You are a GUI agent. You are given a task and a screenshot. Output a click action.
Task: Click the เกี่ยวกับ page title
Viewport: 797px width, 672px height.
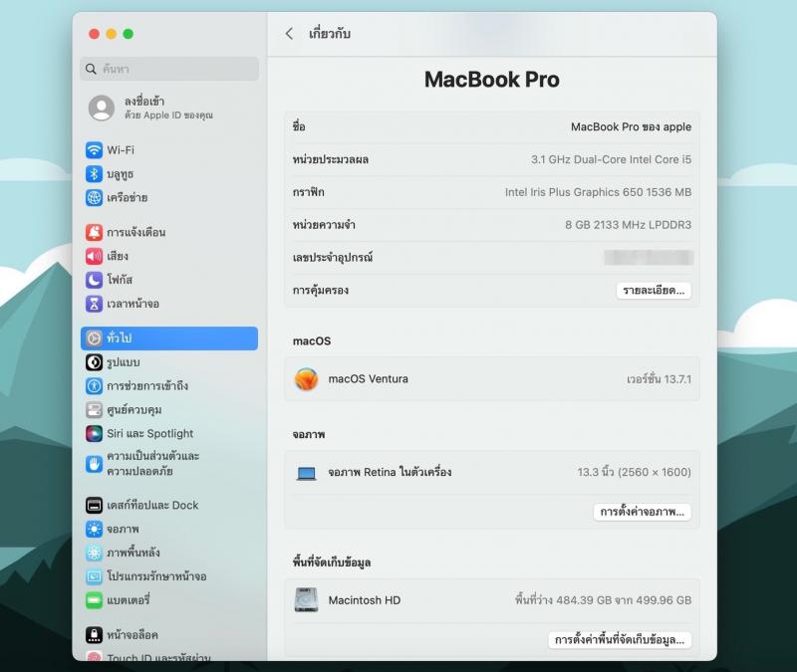point(330,34)
